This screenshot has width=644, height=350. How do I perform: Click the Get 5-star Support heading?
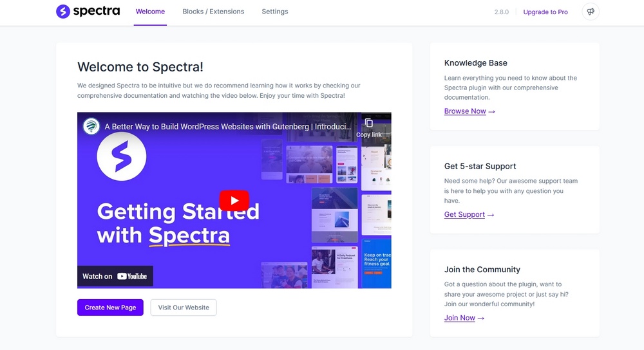(x=480, y=166)
